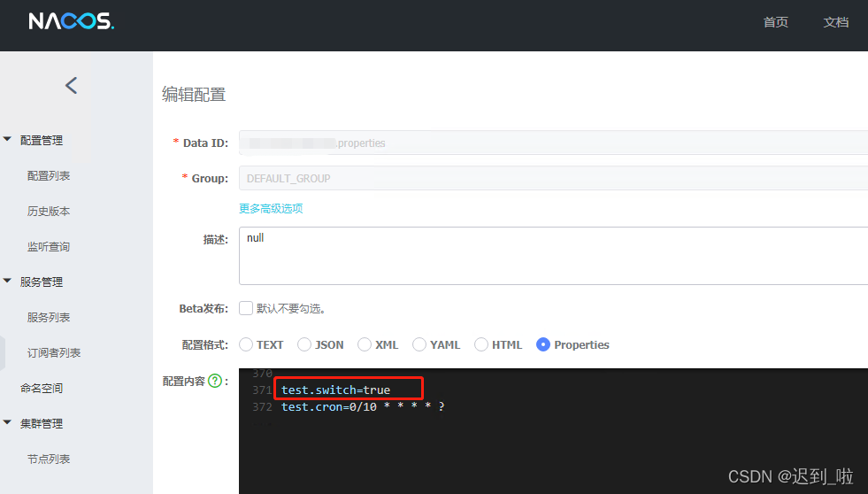Click the 更多高级选项 link
This screenshot has height=494, width=868.
(271, 209)
